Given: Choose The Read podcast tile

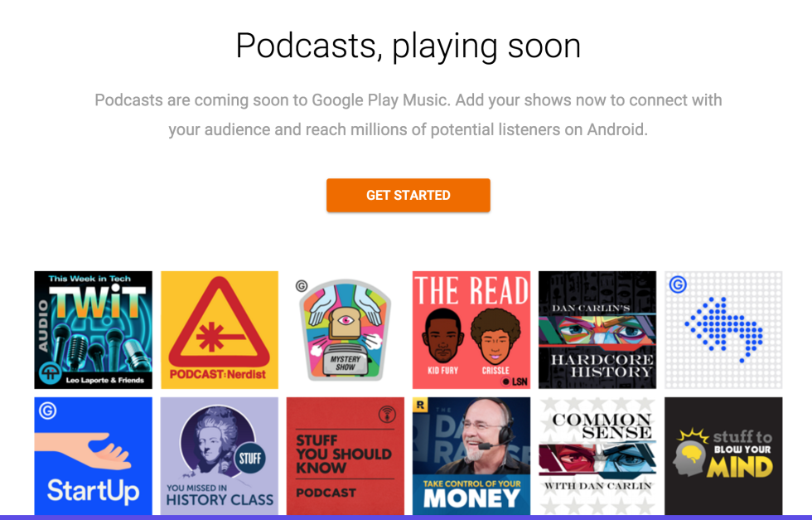Looking at the screenshot, I should coord(471,330).
